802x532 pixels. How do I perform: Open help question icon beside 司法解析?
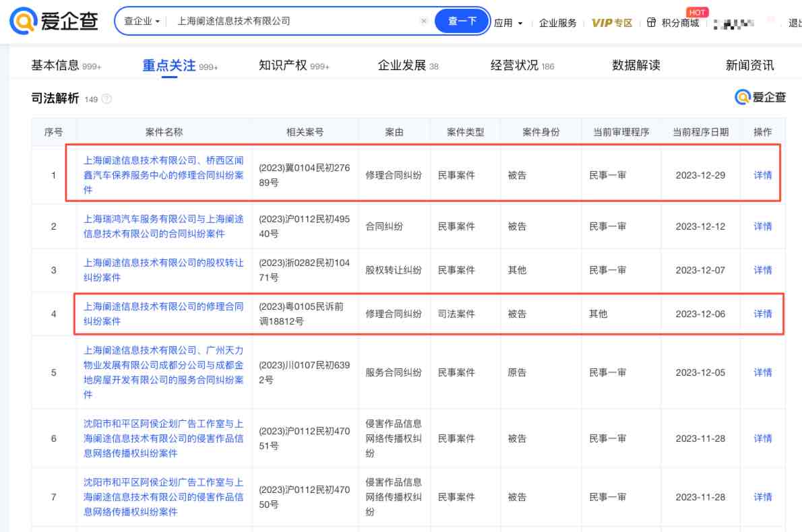point(106,99)
